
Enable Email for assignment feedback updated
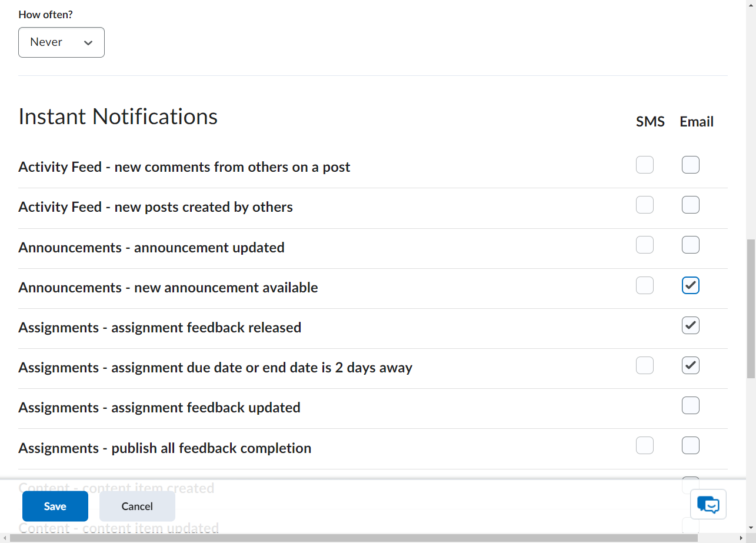[691, 405]
